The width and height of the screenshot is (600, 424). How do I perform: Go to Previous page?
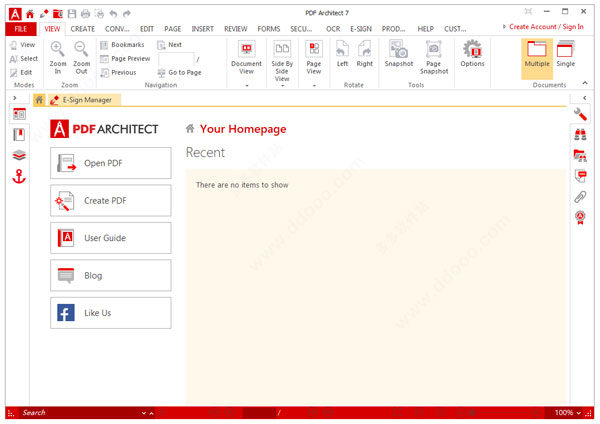118,72
